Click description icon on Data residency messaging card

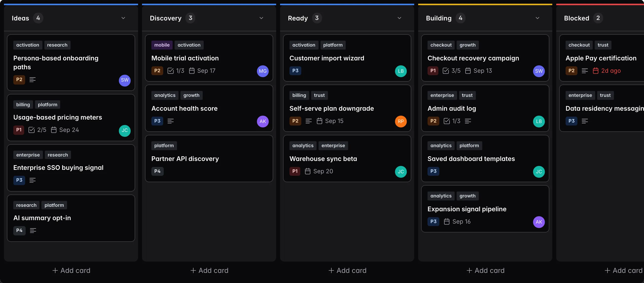coord(585,121)
